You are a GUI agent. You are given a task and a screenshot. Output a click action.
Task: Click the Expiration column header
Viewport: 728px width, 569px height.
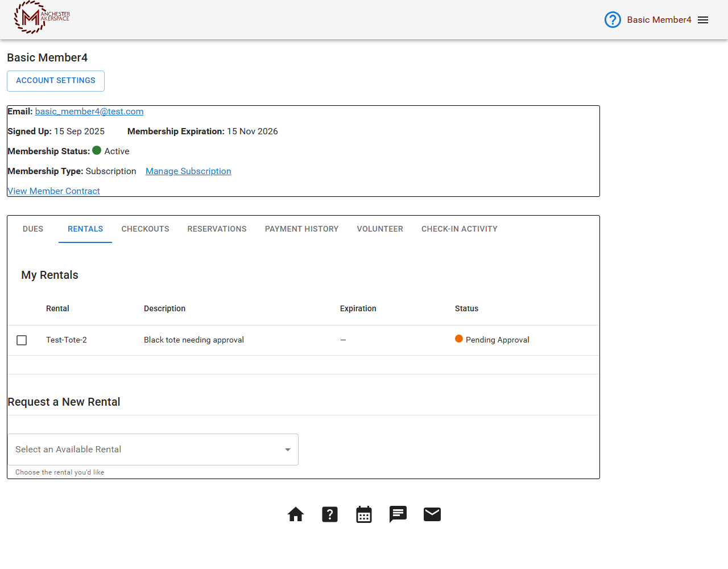(x=358, y=309)
